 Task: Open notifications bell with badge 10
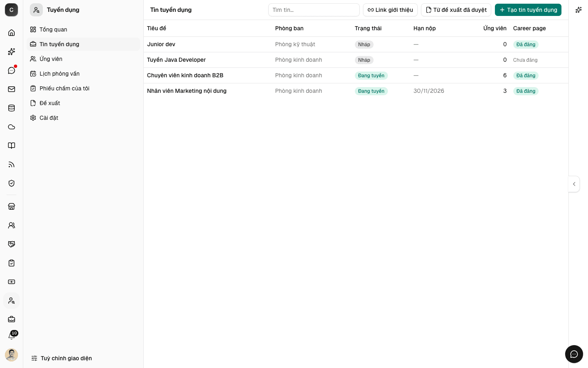(x=11, y=336)
